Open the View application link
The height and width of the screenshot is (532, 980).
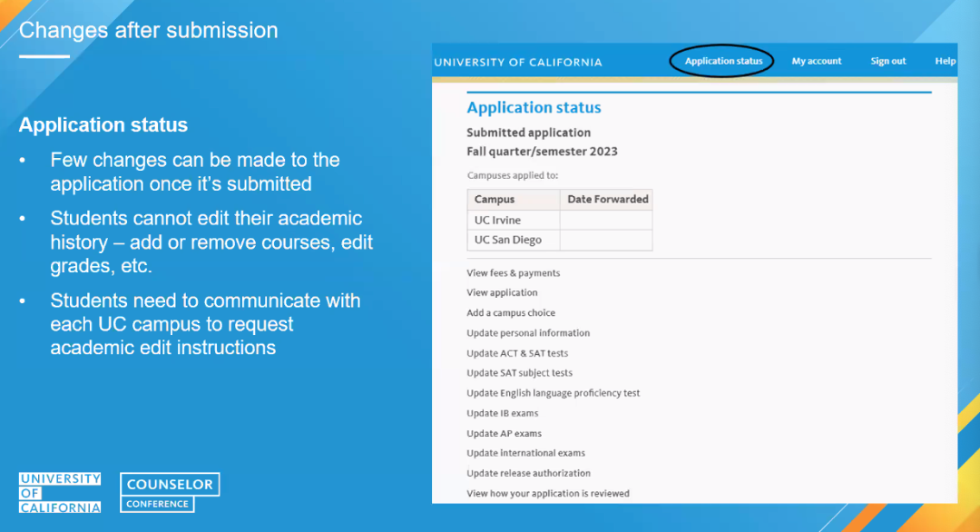coord(502,292)
